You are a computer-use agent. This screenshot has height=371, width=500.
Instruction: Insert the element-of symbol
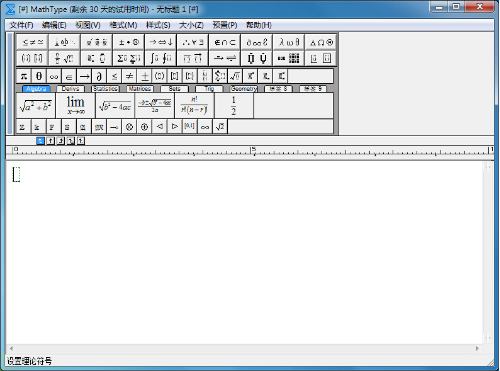click(69, 76)
